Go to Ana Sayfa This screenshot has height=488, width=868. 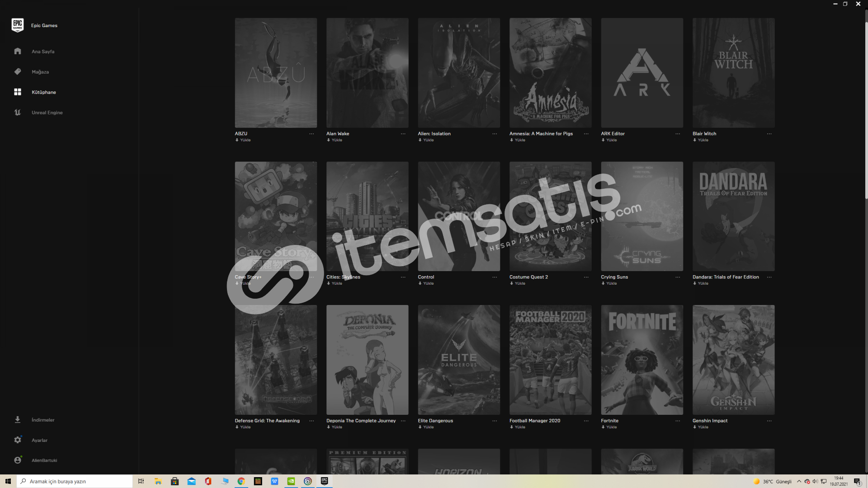tap(43, 52)
